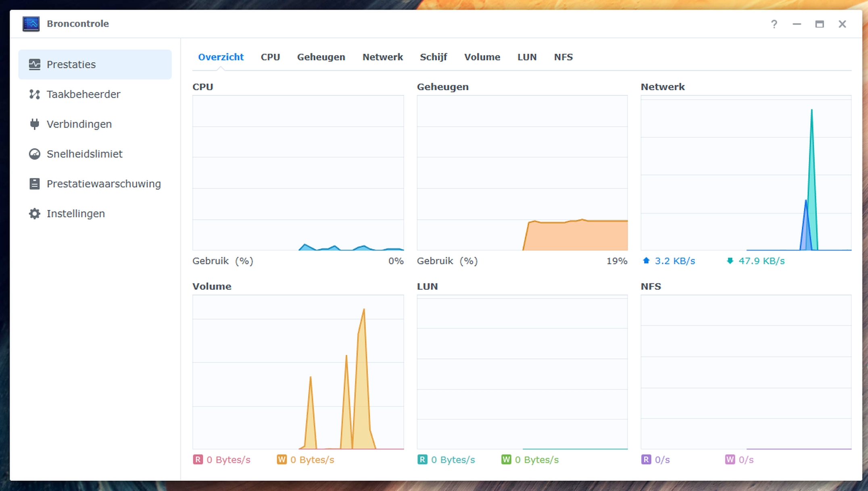Click the Volume activity graph

coord(298,372)
